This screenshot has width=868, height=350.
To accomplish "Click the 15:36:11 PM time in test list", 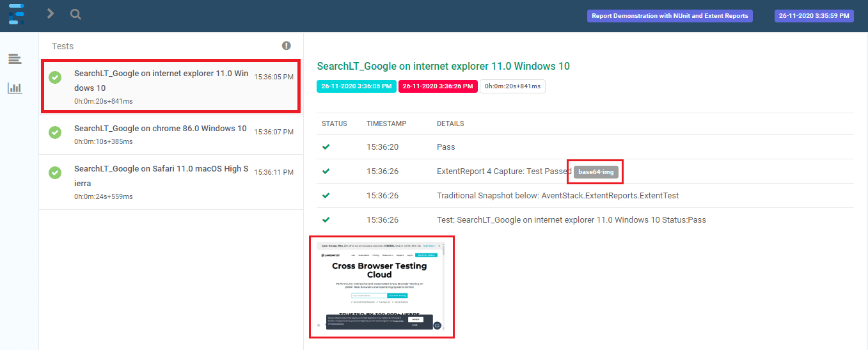I will [x=274, y=172].
